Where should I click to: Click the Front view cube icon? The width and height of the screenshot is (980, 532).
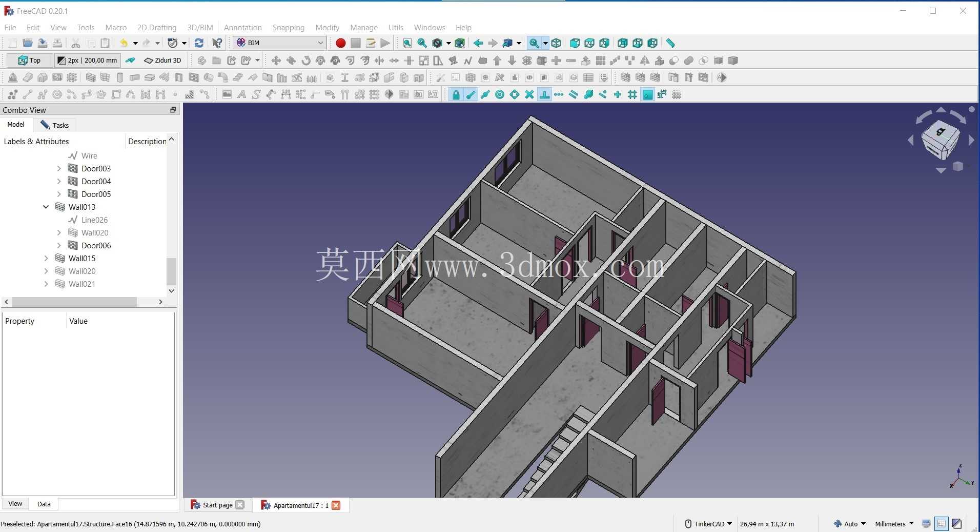[x=575, y=43]
